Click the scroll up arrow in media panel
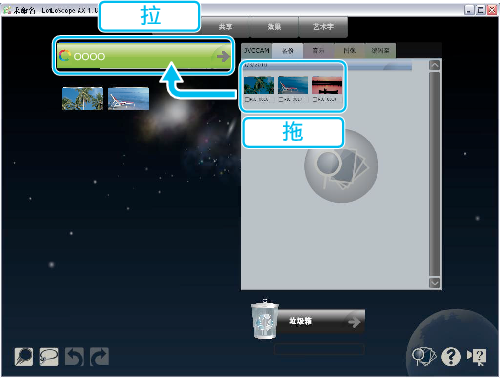Screen dimensions: 500x378 [435, 65]
